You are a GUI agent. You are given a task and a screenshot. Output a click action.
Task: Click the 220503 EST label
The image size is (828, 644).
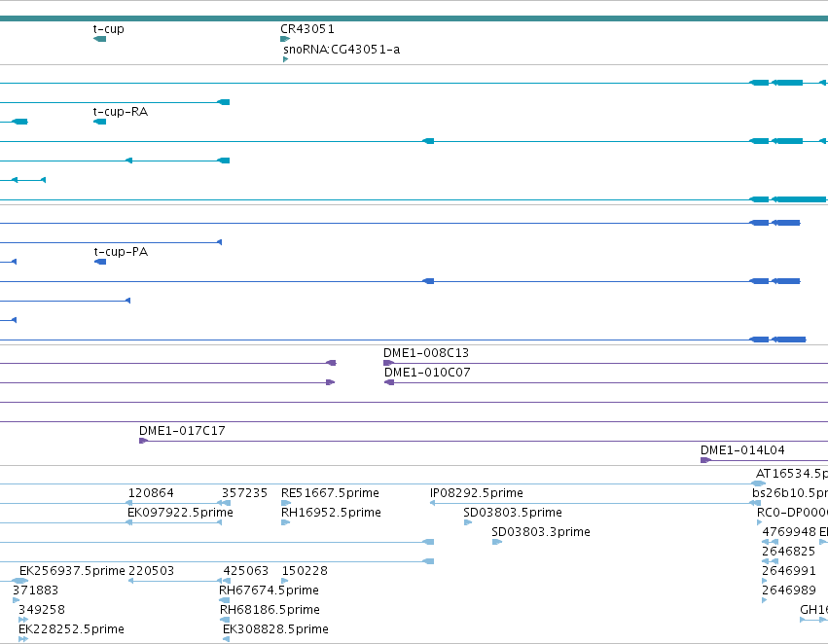(x=151, y=571)
